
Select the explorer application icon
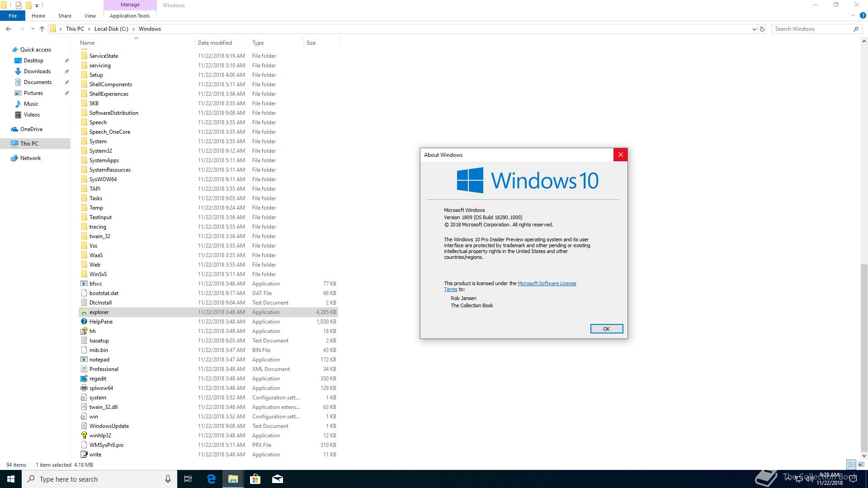(84, 312)
